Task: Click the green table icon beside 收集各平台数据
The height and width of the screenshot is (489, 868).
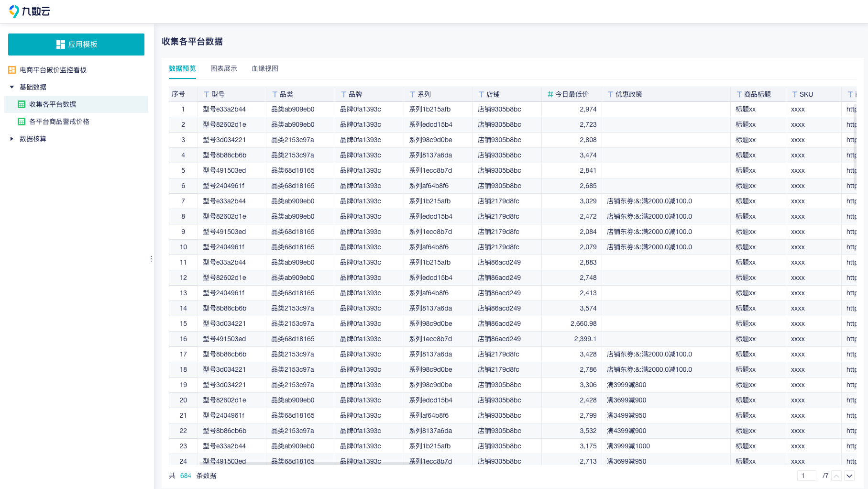Action: [22, 104]
